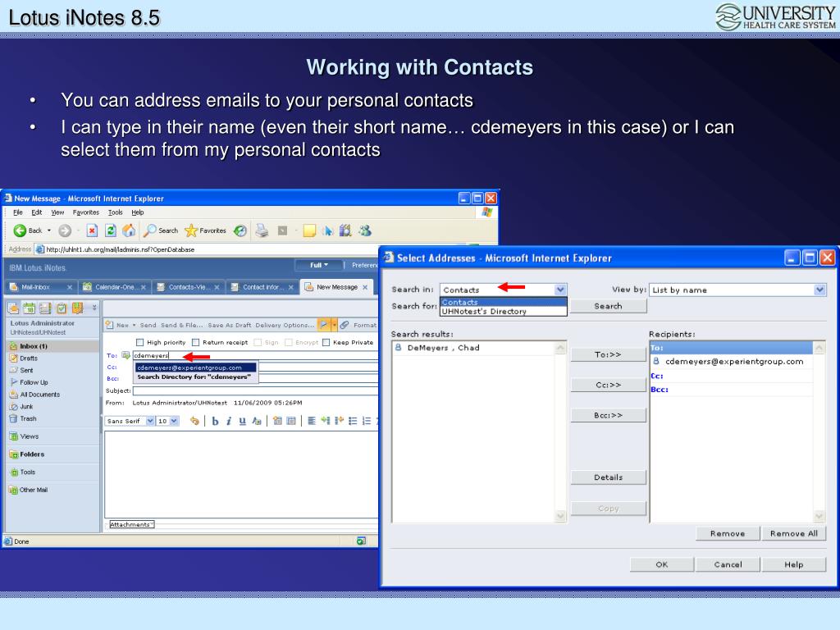Open the Full mode dropdown
This screenshot has width=840, height=630.
(319, 265)
